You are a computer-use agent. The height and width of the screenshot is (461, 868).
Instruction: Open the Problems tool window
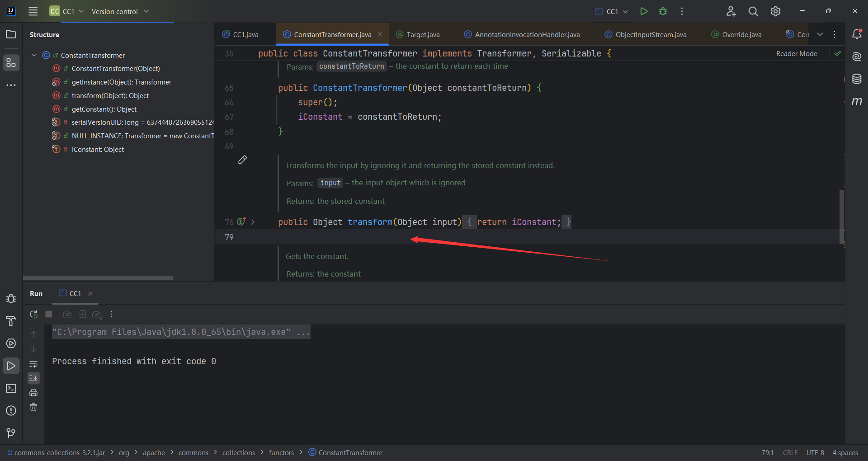click(x=11, y=410)
